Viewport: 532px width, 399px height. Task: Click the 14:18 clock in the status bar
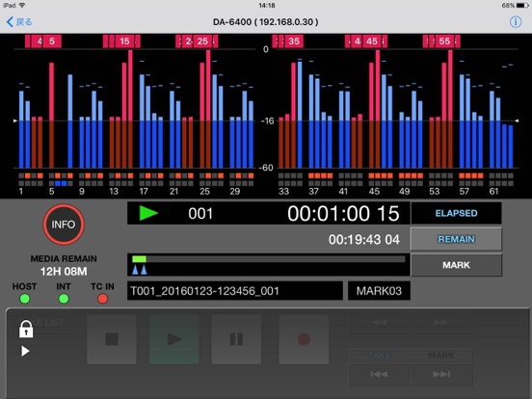[267, 6]
